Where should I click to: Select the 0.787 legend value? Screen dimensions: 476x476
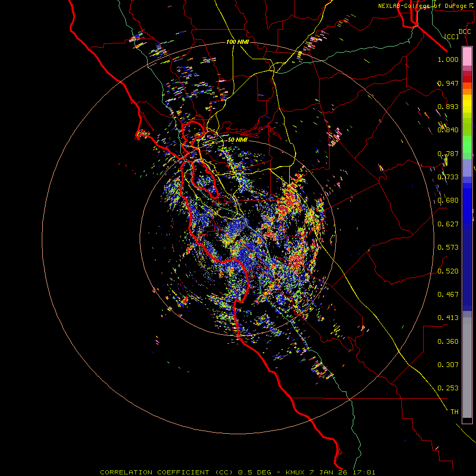448,153
